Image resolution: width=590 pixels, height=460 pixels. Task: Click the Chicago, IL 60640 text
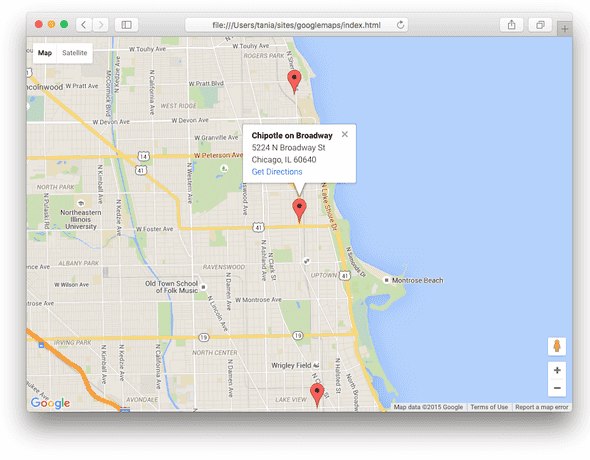(x=284, y=159)
